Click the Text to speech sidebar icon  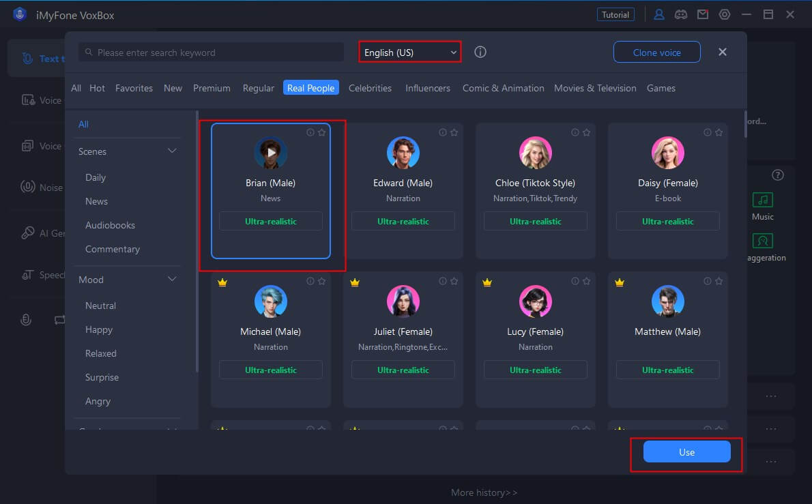27,59
